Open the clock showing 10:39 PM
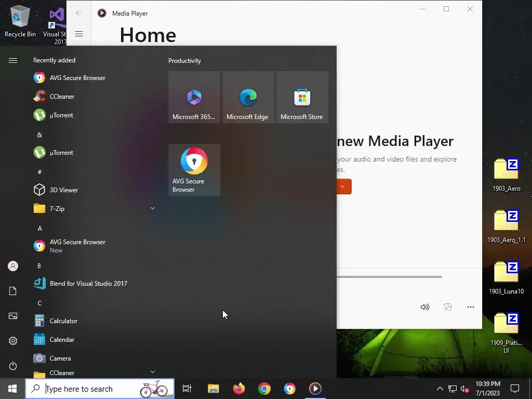532x399 pixels. [488, 389]
